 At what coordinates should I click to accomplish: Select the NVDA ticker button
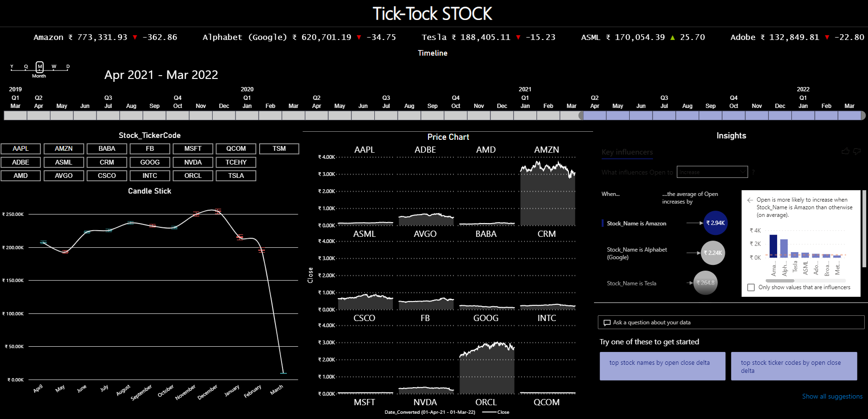pos(193,162)
